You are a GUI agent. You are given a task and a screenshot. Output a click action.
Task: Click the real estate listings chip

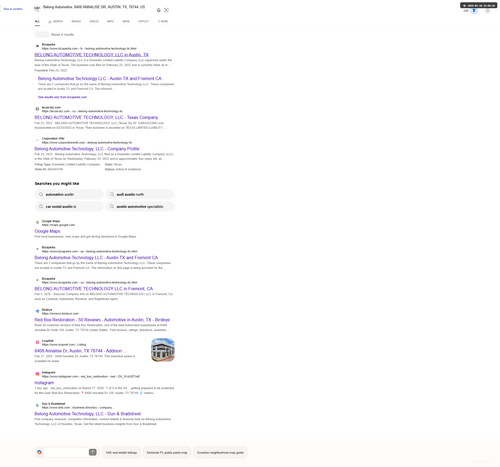pyautogui.click(x=121, y=452)
